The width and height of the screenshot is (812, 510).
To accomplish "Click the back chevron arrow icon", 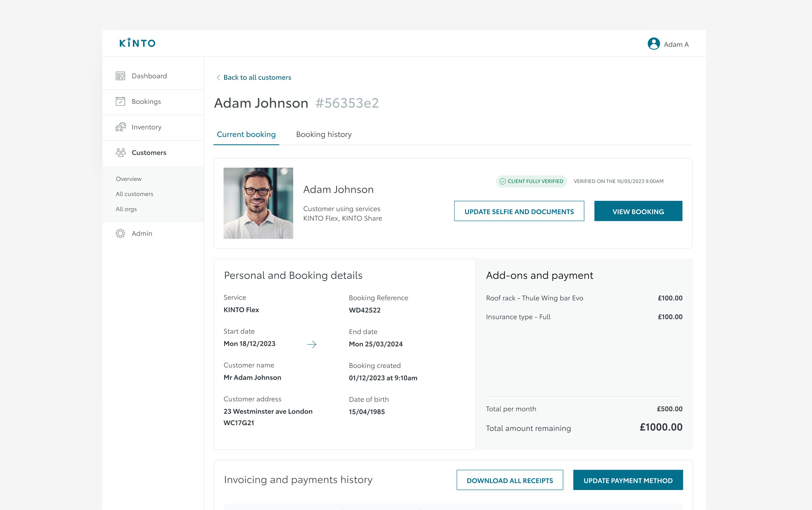I will coord(218,78).
